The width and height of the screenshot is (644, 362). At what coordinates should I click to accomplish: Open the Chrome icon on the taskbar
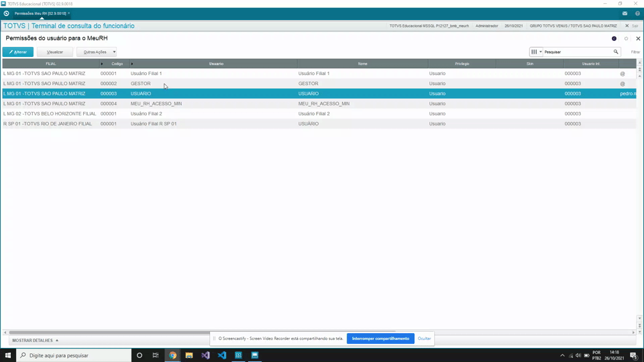(x=172, y=355)
